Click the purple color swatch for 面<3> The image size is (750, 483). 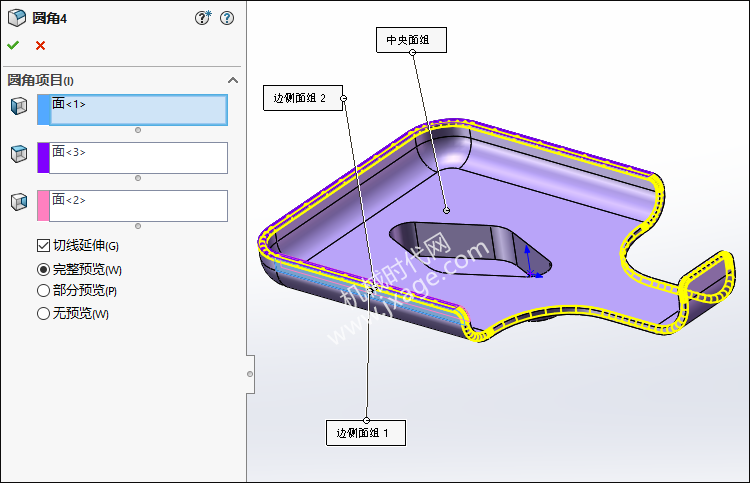coord(44,158)
